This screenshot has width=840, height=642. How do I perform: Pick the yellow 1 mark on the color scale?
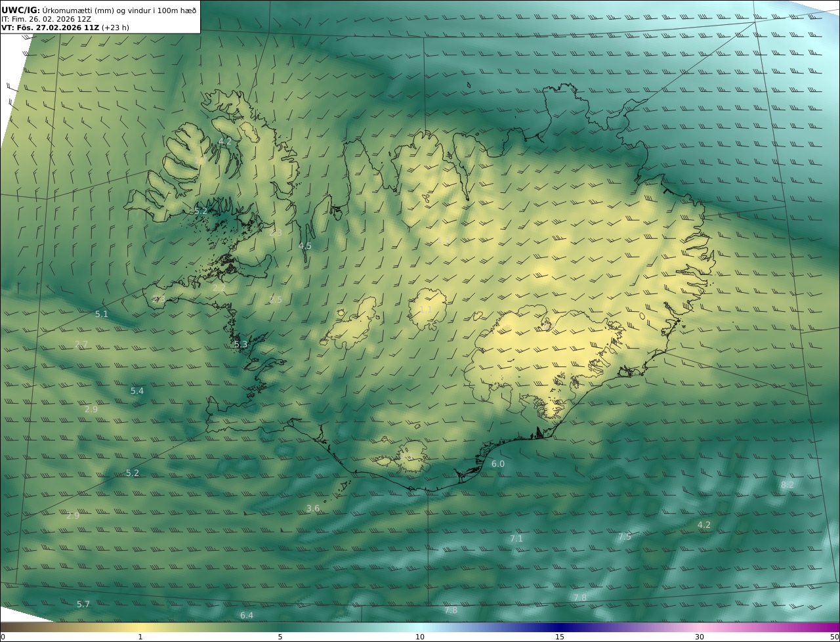coord(140,637)
